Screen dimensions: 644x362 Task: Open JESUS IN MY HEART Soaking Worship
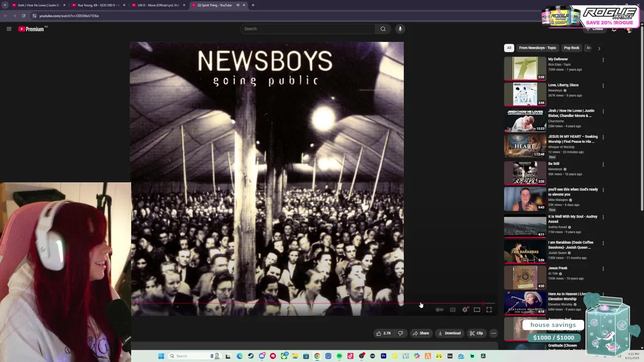click(573, 139)
